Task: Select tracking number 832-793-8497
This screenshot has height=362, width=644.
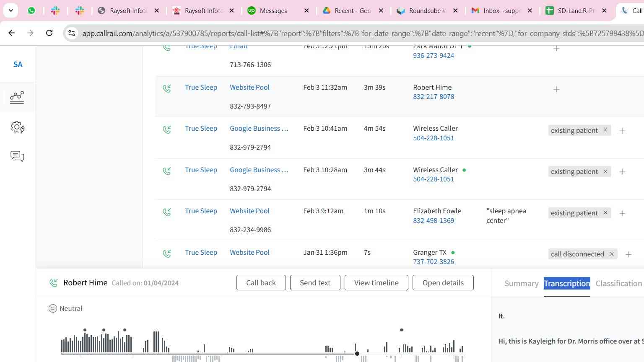Action: click(250, 106)
